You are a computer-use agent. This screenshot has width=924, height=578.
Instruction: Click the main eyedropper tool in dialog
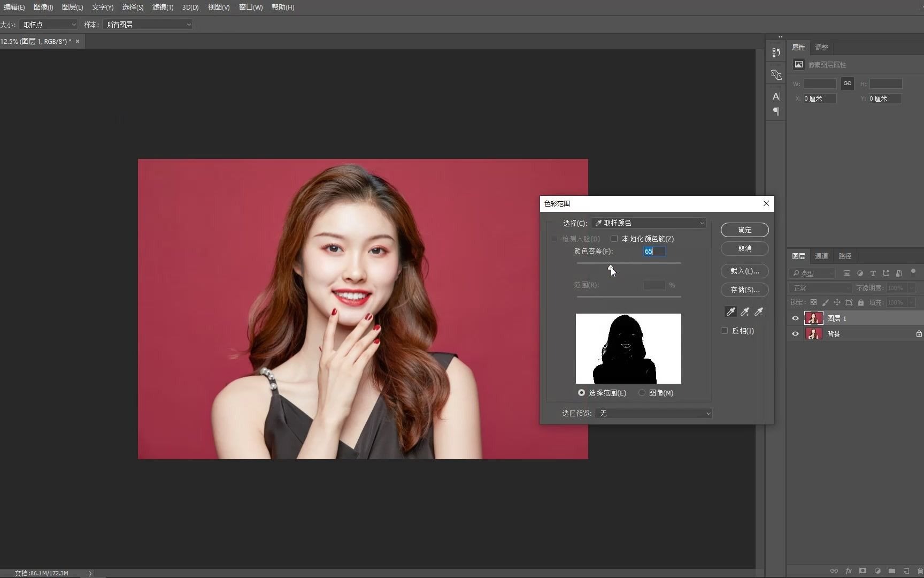(x=730, y=311)
